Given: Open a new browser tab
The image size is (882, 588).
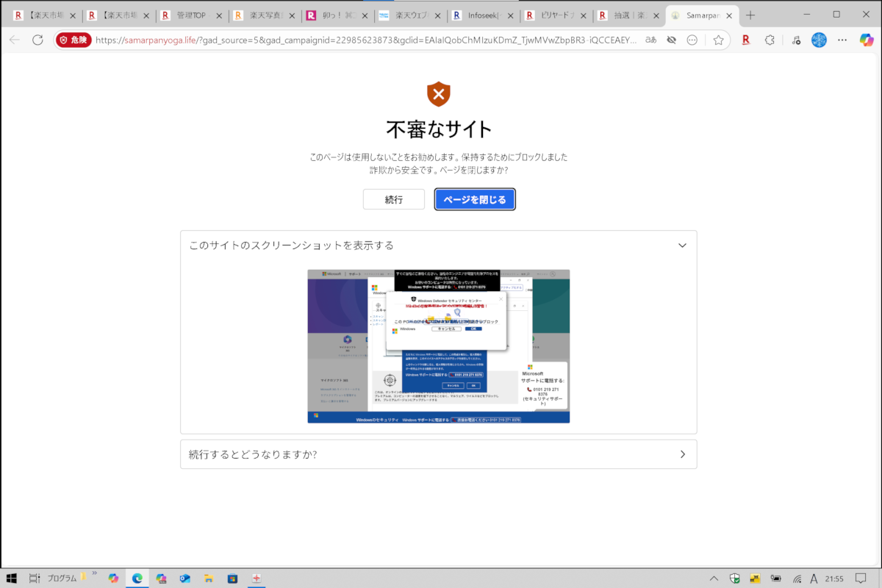Looking at the screenshot, I should [x=750, y=15].
